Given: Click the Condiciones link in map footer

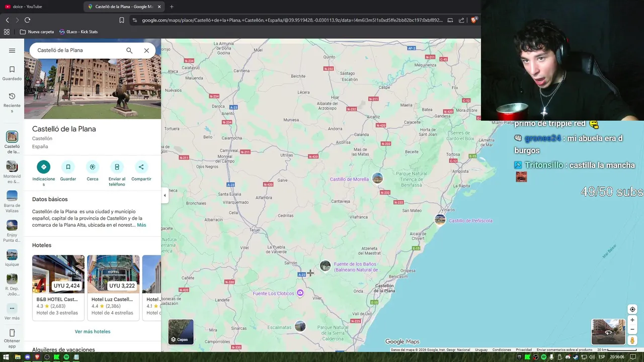Looking at the screenshot, I should (x=502, y=350).
